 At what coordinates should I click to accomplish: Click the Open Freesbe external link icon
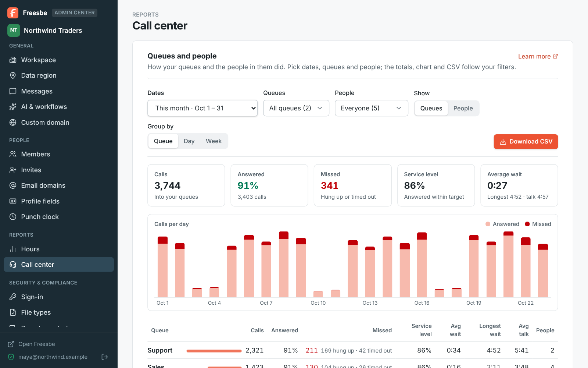[11, 344]
